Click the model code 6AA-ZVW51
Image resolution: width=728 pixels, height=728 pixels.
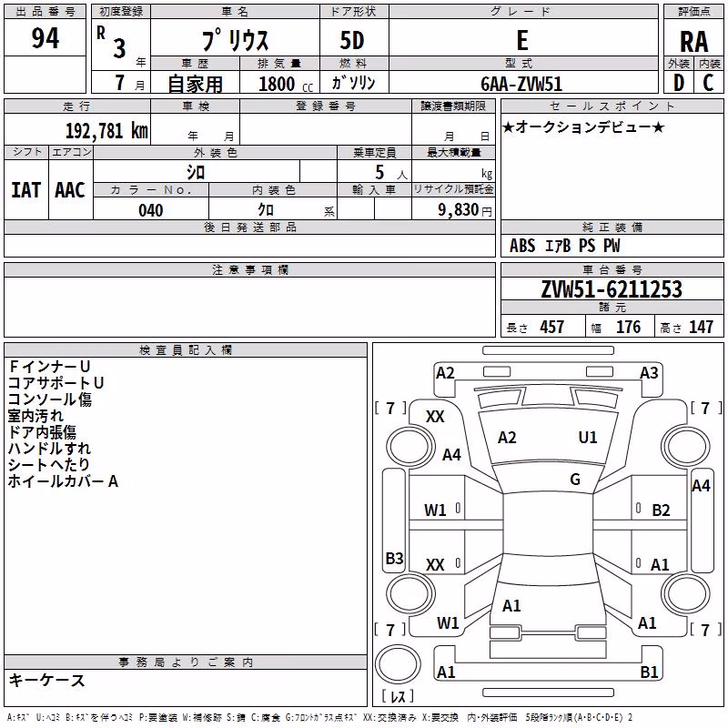pos(521,84)
